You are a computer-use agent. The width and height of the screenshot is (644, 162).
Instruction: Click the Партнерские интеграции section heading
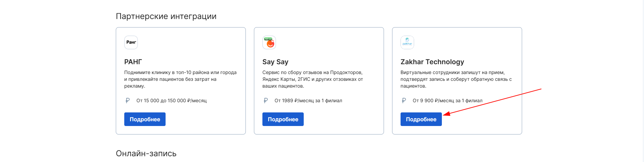(x=166, y=16)
